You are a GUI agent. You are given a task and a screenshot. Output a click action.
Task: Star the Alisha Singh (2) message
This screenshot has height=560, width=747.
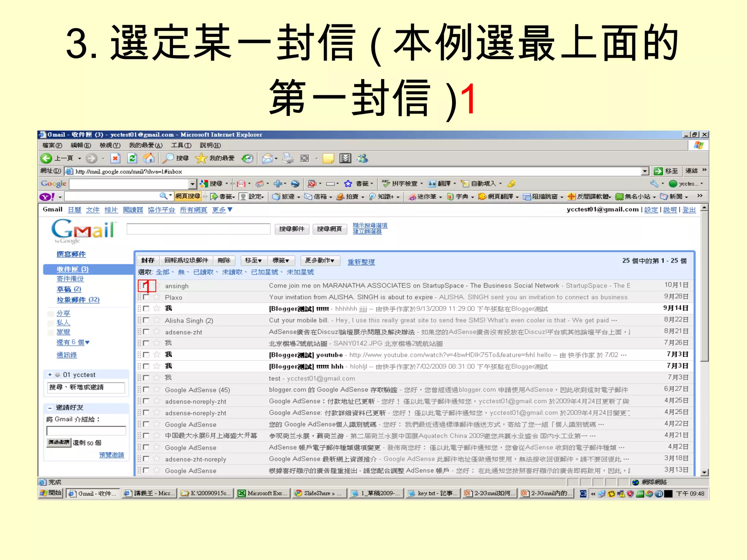tap(157, 320)
